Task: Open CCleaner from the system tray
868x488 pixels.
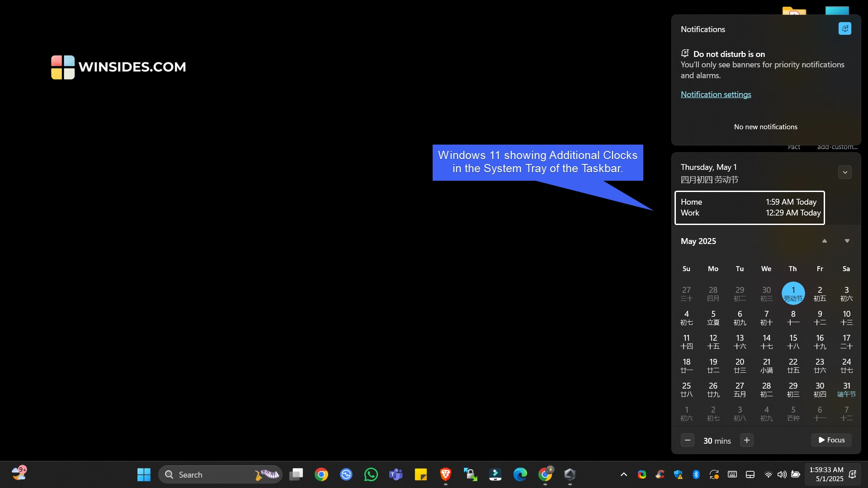Action: [x=660, y=474]
